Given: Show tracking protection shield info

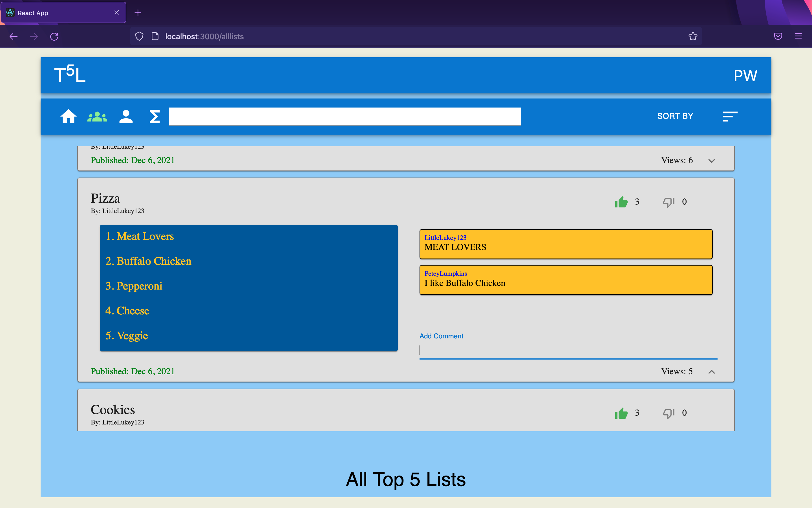Looking at the screenshot, I should (139, 36).
